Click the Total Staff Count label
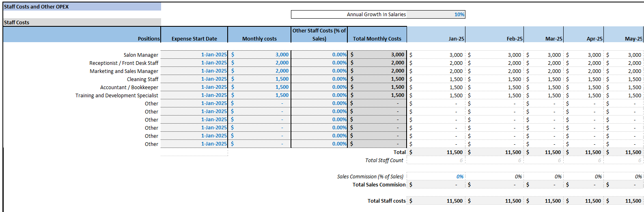644x212 pixels. [x=384, y=160]
